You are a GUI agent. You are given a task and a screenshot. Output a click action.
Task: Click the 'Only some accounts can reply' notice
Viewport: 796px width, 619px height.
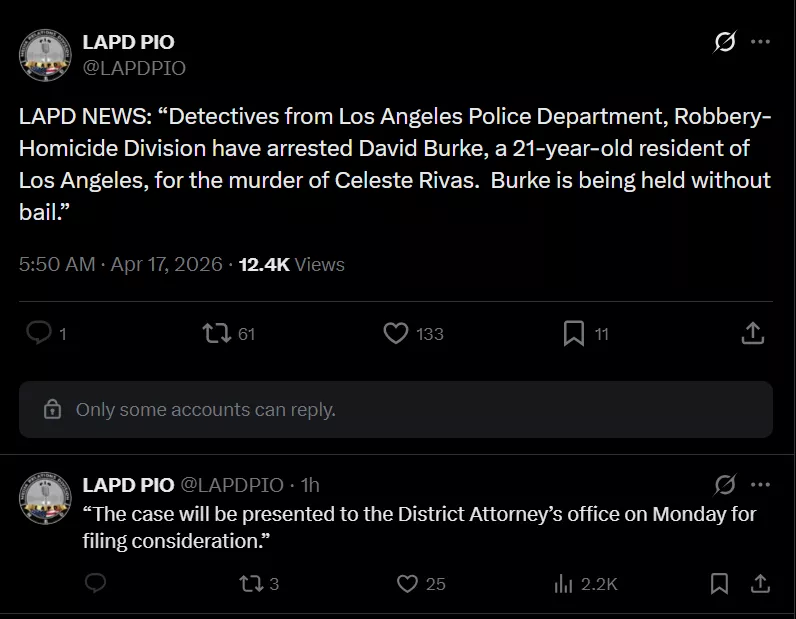[x=205, y=410]
